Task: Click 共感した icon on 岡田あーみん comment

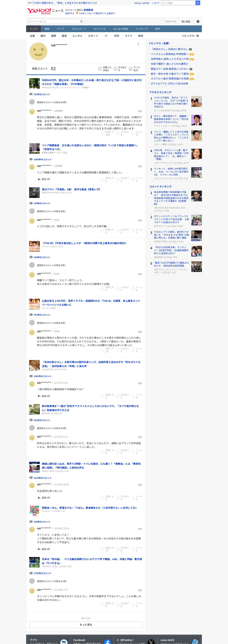Action: coord(102,549)
